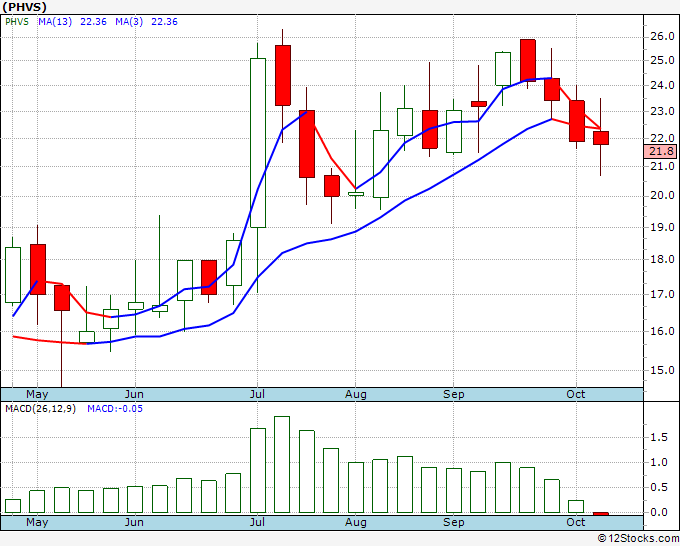Click the (PHVS) ticker title
Viewport: 680px width, 546px height.
click(x=24, y=7)
